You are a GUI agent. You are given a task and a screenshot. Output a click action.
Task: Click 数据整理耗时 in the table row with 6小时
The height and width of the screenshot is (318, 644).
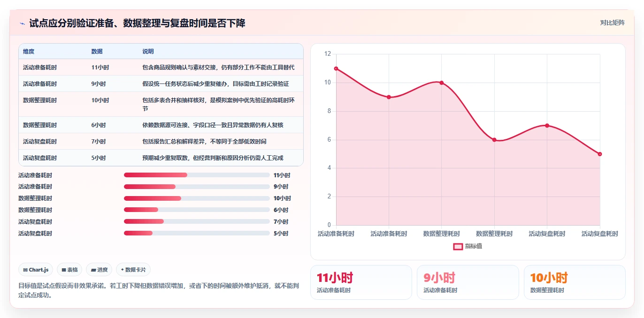click(40, 125)
